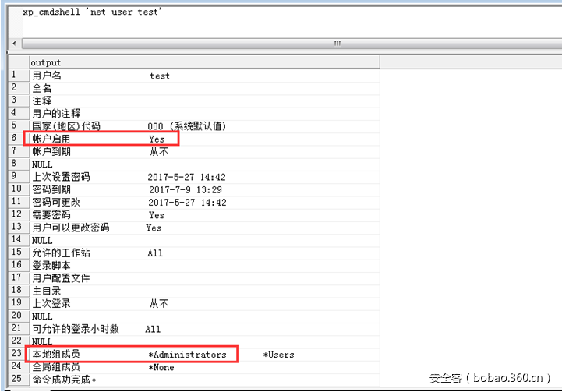Select row 24 '全局组成员 *None'
Viewport: 562px width, 392px height.
(x=204, y=367)
